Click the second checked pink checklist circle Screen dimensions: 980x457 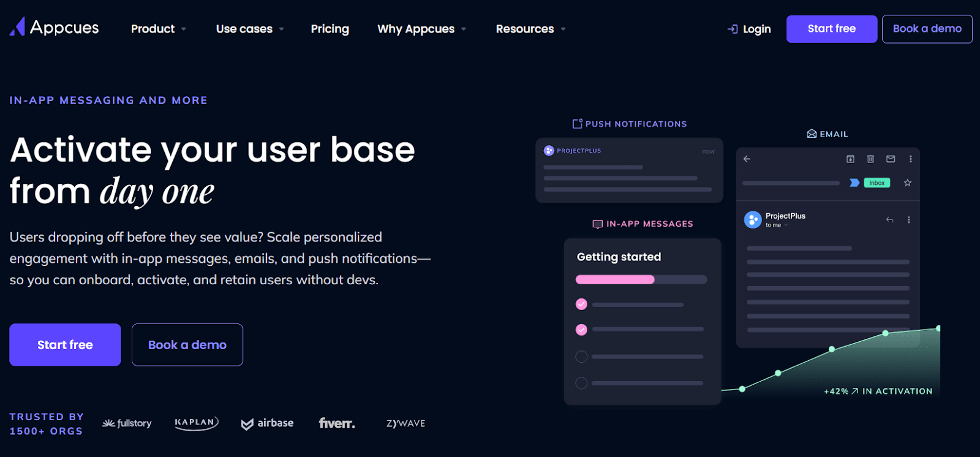pos(582,330)
